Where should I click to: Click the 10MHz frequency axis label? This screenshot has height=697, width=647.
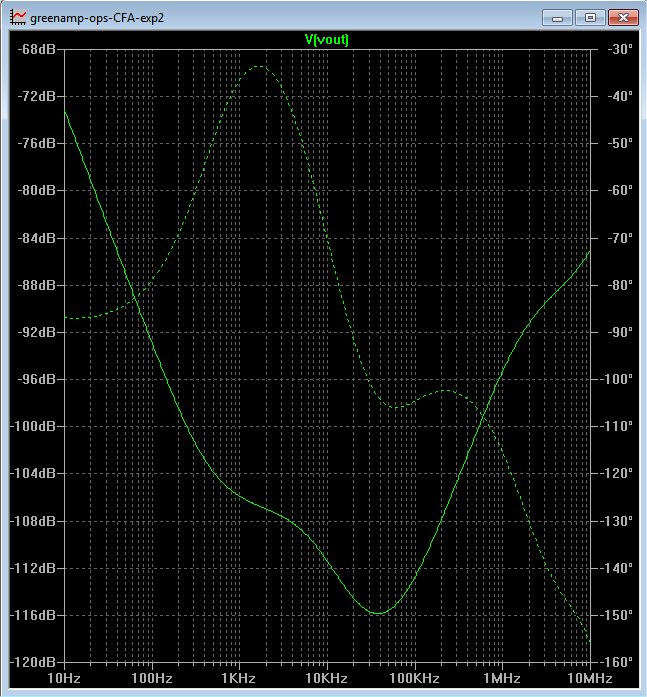590,678
